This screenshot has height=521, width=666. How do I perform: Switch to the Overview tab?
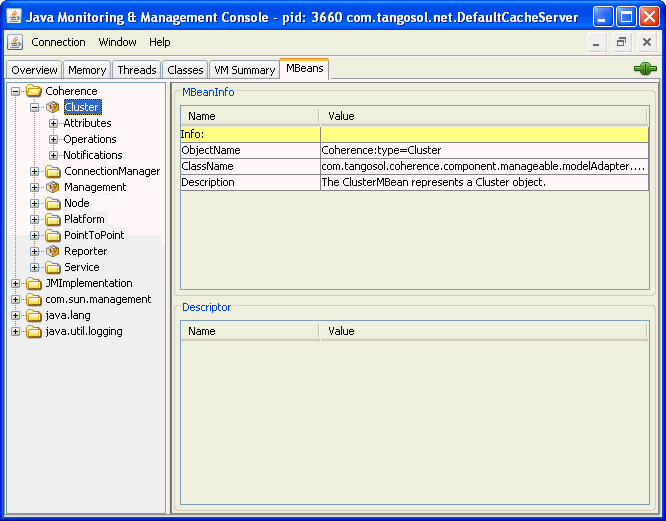pyautogui.click(x=34, y=70)
